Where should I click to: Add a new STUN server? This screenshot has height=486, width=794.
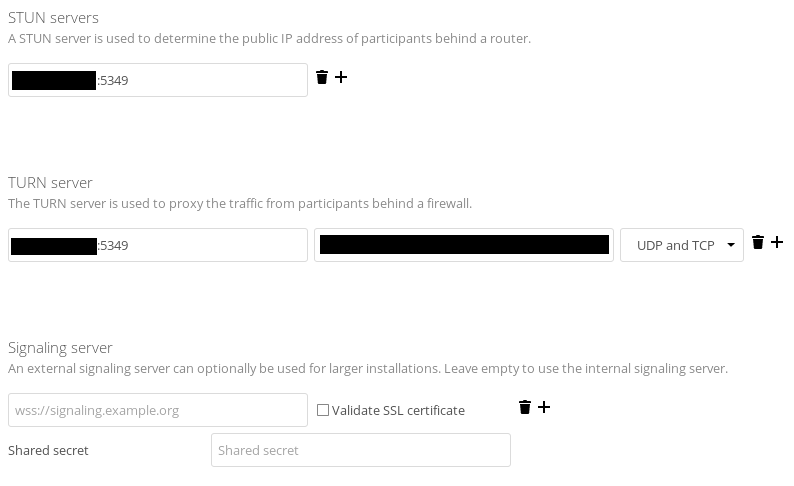pos(341,77)
